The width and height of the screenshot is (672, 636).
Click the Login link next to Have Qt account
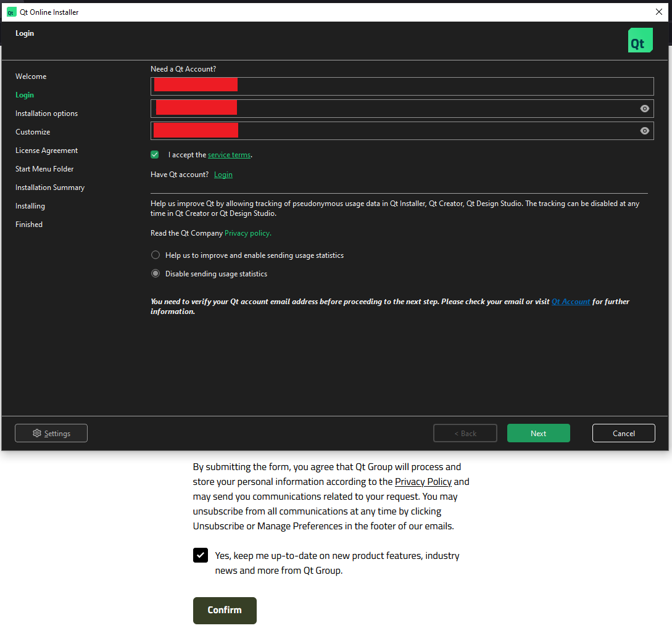(x=223, y=175)
